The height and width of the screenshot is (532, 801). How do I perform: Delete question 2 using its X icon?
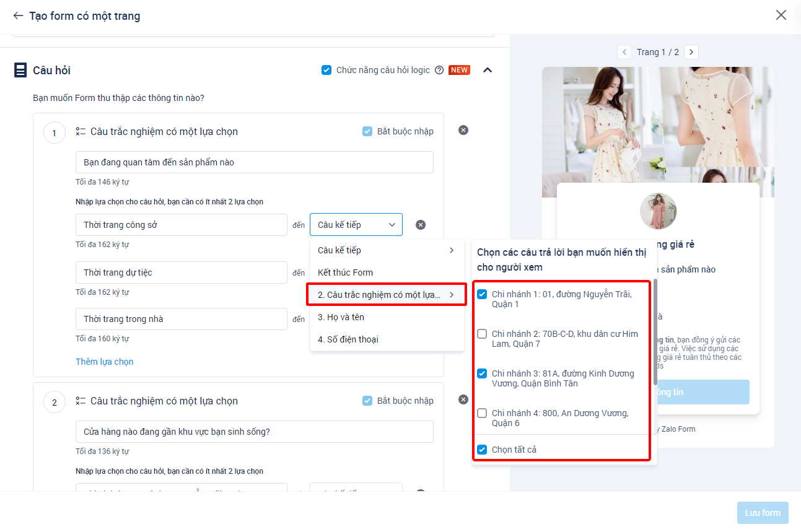pos(463,399)
